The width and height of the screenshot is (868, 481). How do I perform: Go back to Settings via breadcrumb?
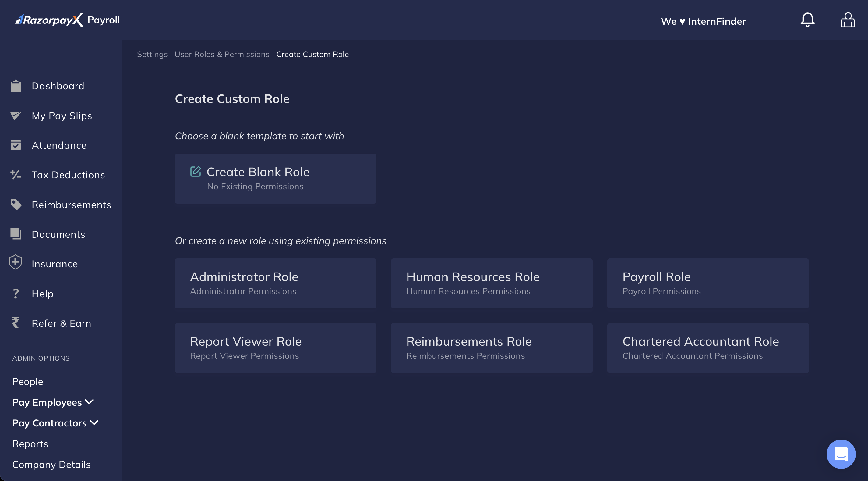pyautogui.click(x=152, y=54)
